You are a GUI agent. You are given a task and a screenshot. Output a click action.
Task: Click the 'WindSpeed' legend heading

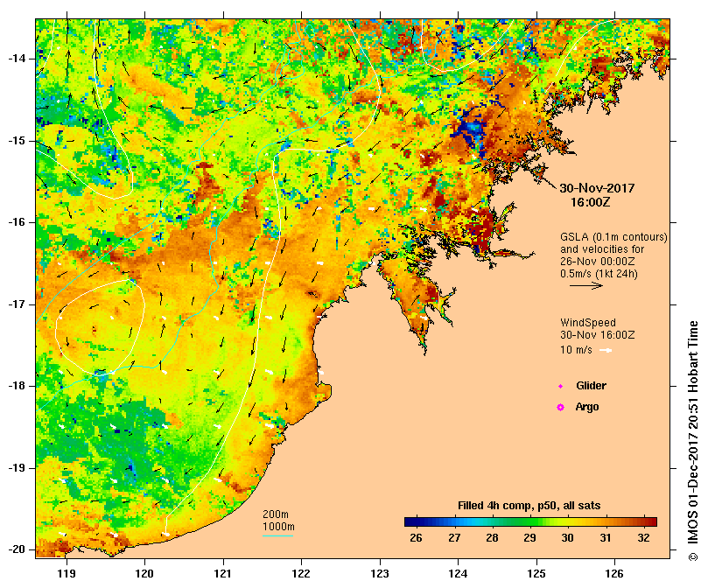[588, 323]
